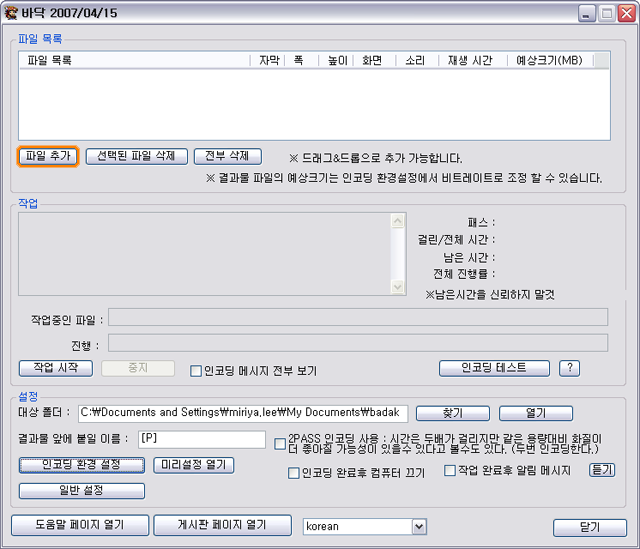The width and height of the screenshot is (640, 549).
Task: Click the app icon in title bar
Action: [11, 13]
